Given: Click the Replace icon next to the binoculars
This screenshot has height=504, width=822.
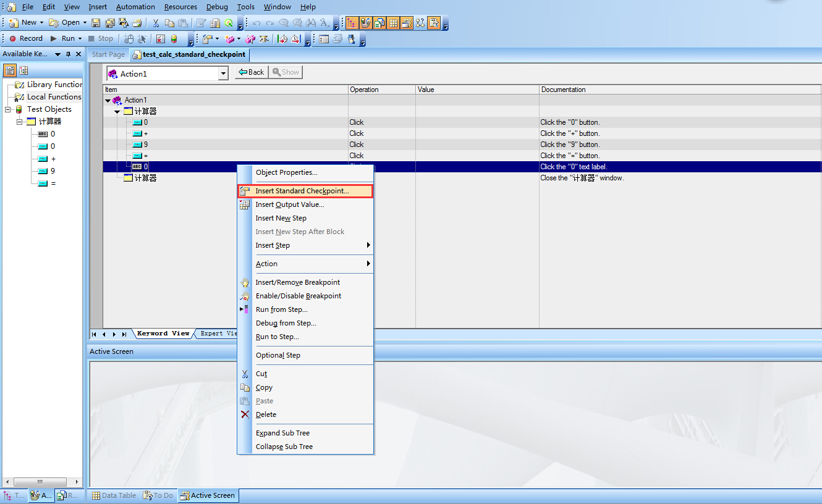Looking at the screenshot, I should pyautogui.click(x=324, y=22).
